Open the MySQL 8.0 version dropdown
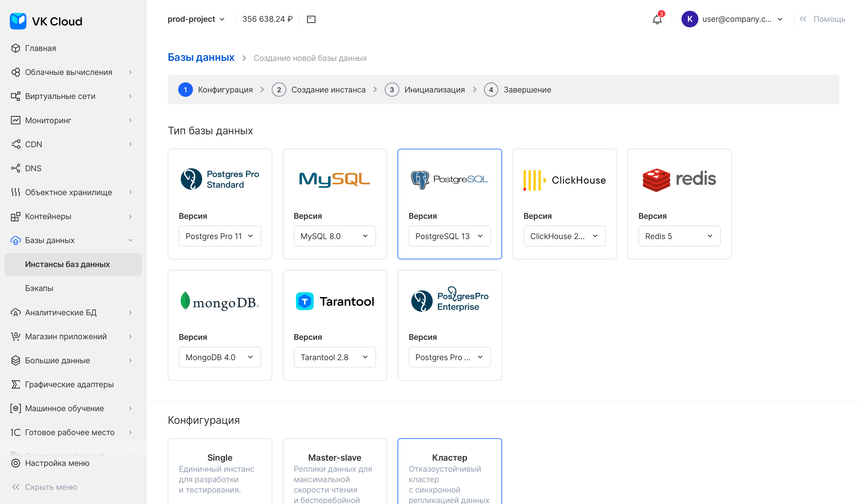Screen dimensions: 860x504 tap(334, 236)
